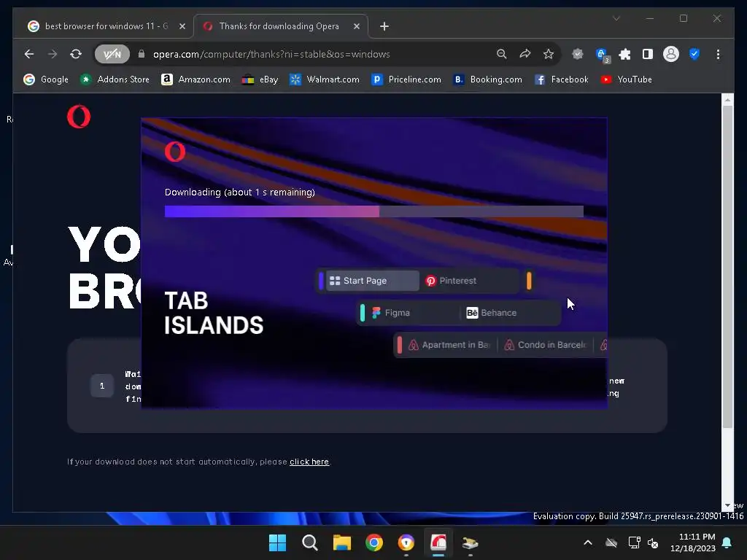Open the Facebook bookmark

click(x=561, y=79)
